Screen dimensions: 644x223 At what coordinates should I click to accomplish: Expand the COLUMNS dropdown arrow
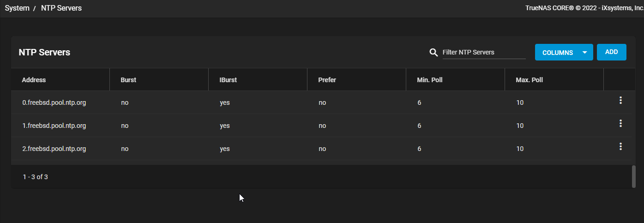585,53
